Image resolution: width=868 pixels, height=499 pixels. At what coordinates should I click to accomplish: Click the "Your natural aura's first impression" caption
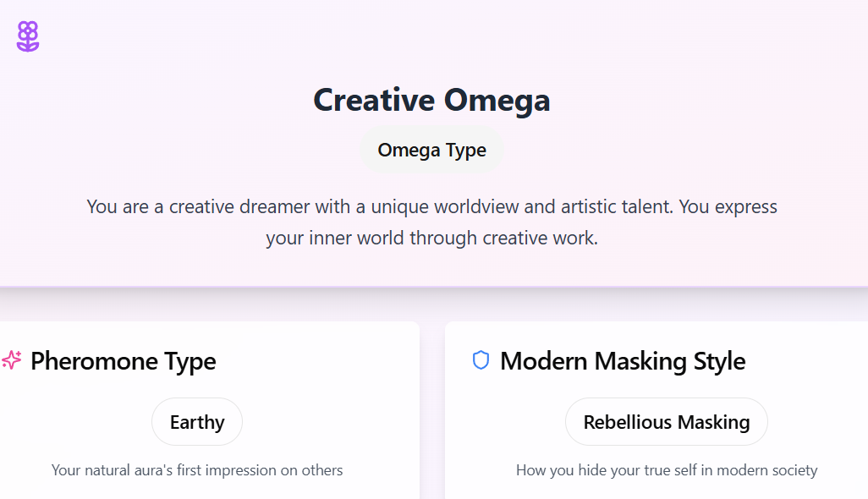(x=197, y=470)
